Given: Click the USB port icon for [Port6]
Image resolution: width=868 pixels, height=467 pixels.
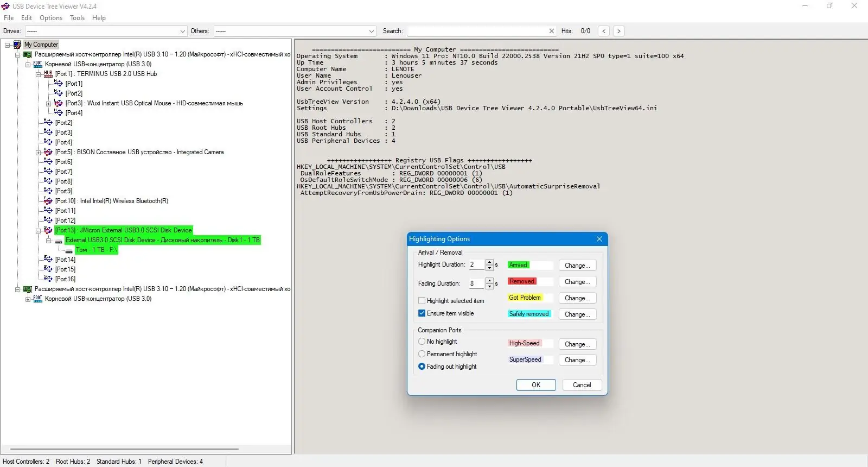Looking at the screenshot, I should pos(48,162).
